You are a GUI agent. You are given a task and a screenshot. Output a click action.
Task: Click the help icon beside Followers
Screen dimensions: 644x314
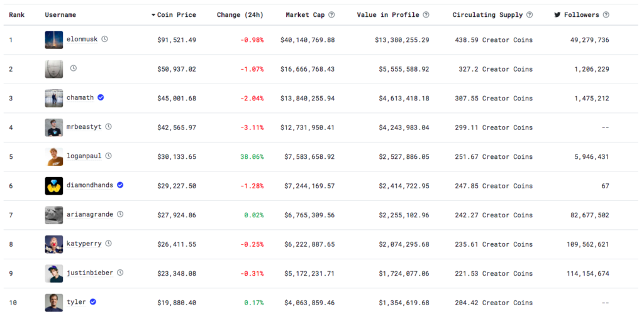[x=606, y=14]
